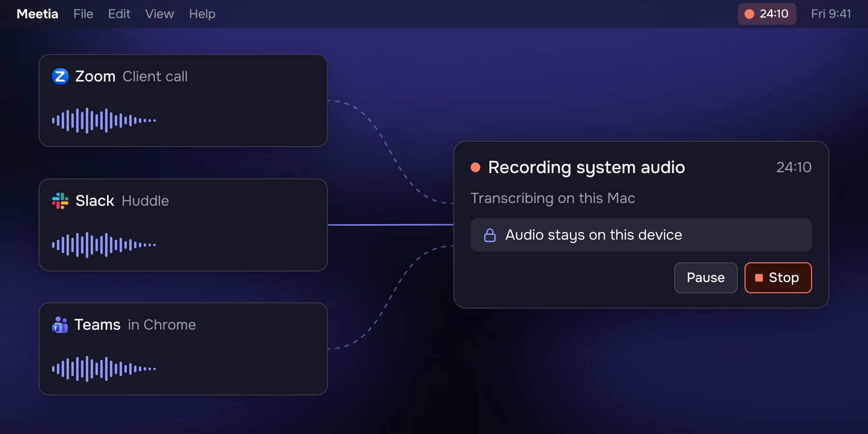Open the Help menu
Viewport: 868px width, 434px height.
(x=202, y=14)
